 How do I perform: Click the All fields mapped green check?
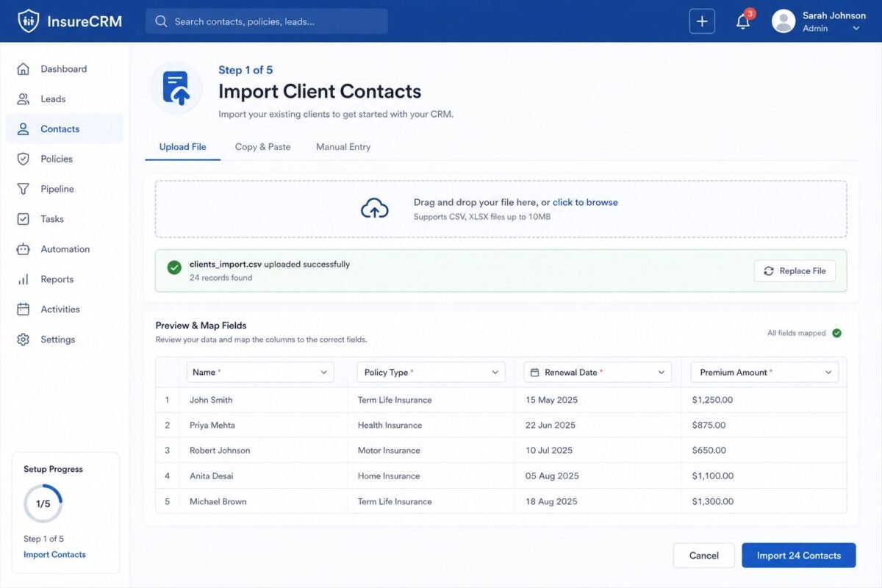click(836, 333)
